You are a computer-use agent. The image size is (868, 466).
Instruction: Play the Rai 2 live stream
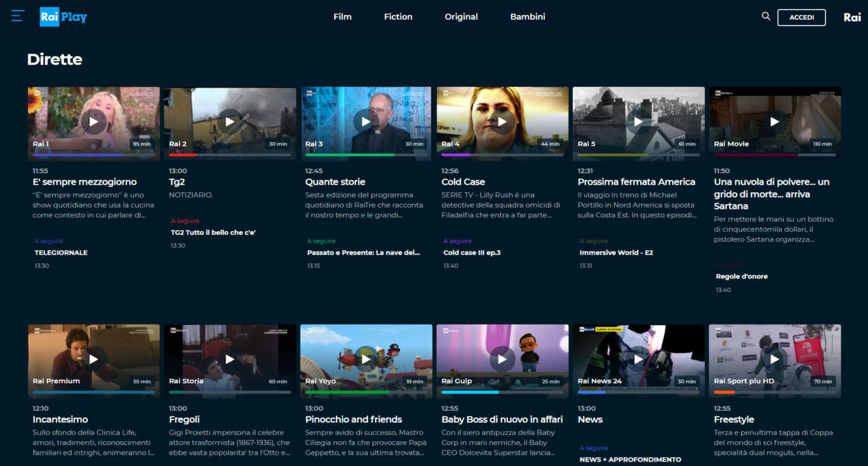[x=230, y=121]
